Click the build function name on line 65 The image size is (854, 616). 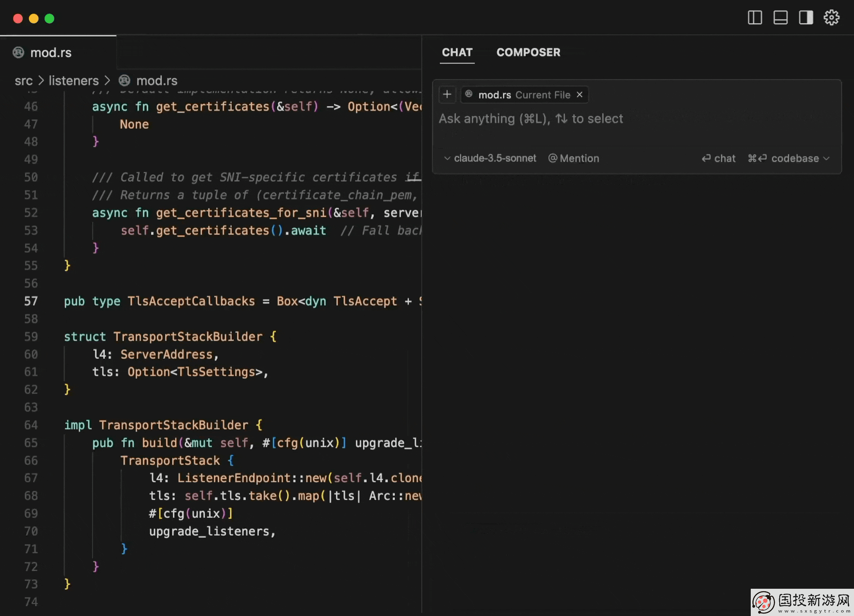tap(159, 443)
